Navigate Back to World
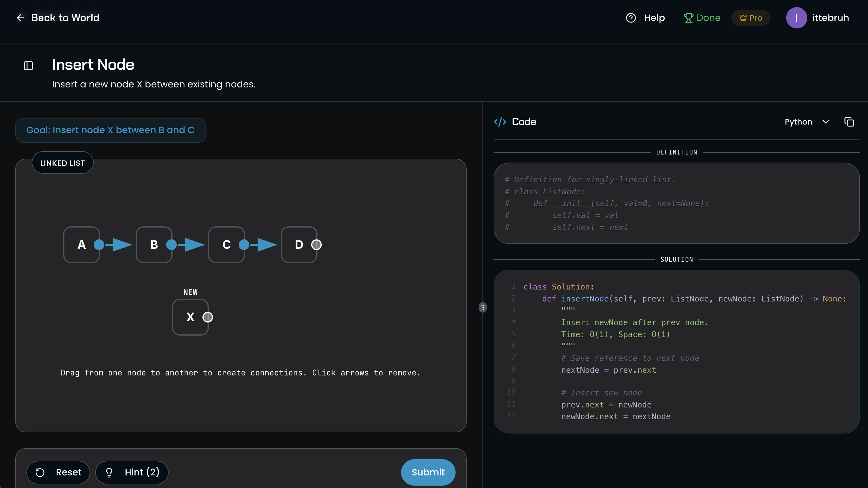 click(x=58, y=17)
